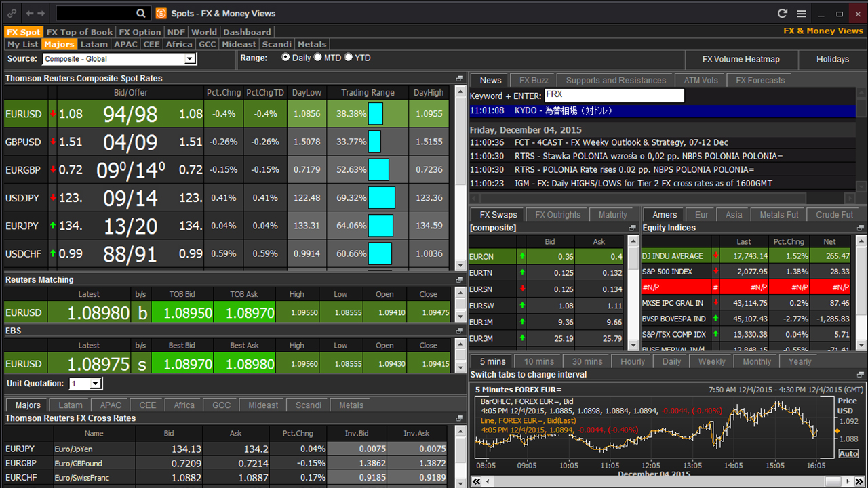Pop out the Equity Indices panel

tap(861, 228)
